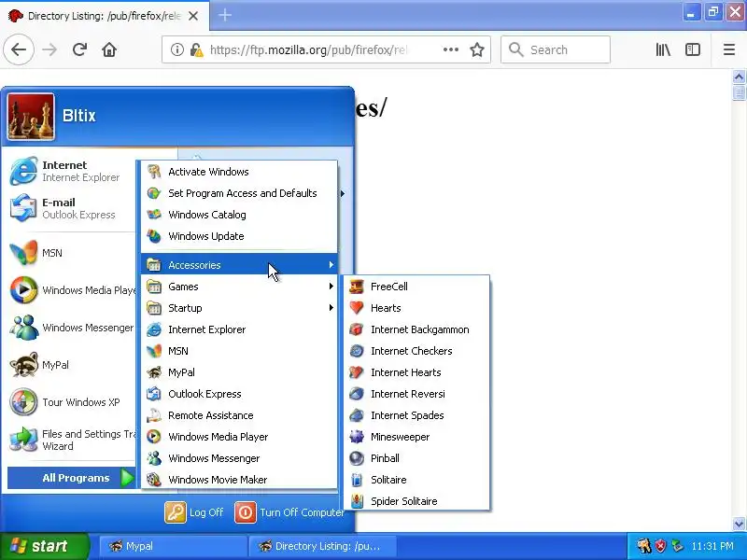The image size is (747, 560).
Task: Open the Library button in toolbar
Action: pos(663,49)
